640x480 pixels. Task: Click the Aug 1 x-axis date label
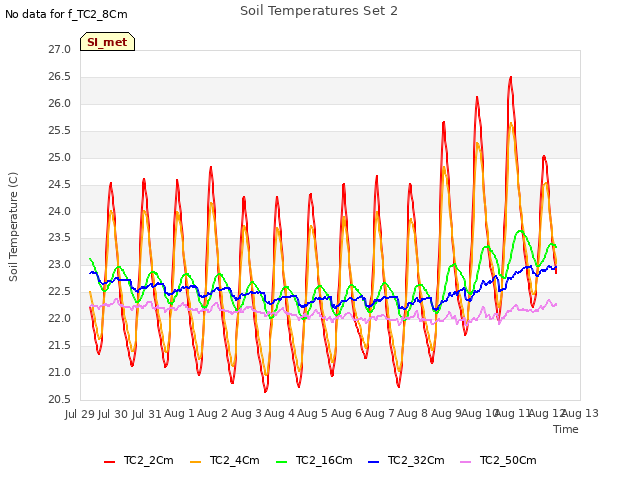pyautogui.click(x=179, y=414)
